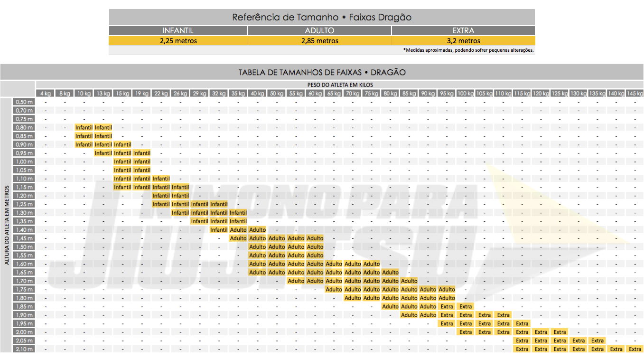Select the '0,95 m' row header
This screenshot has height=360, width=644.
[x=24, y=153]
